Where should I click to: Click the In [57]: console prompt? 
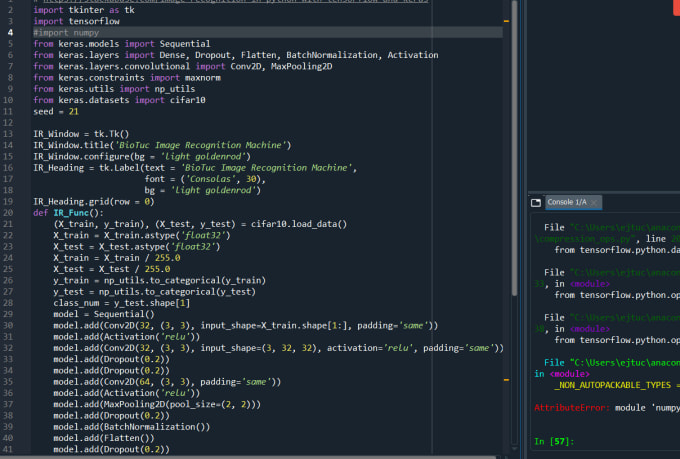coord(554,441)
